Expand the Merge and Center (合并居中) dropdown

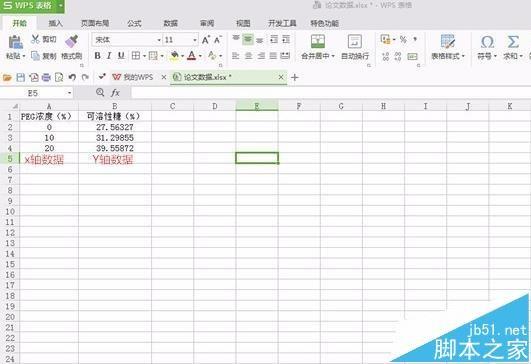(333, 56)
